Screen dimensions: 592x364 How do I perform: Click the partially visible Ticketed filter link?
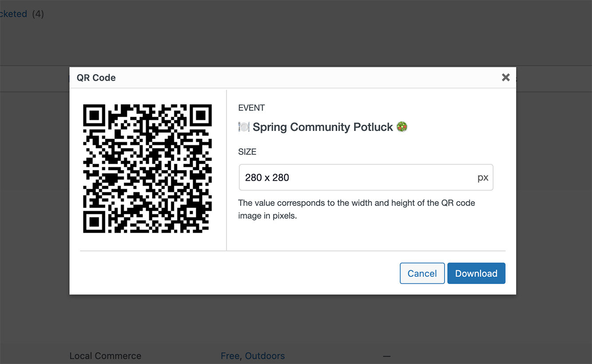13,14
